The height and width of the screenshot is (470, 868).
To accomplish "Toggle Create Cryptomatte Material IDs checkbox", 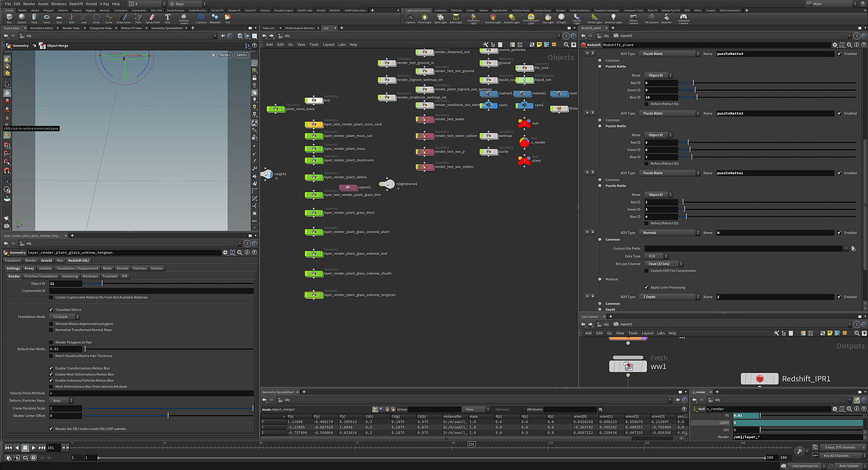I will click(x=52, y=297).
